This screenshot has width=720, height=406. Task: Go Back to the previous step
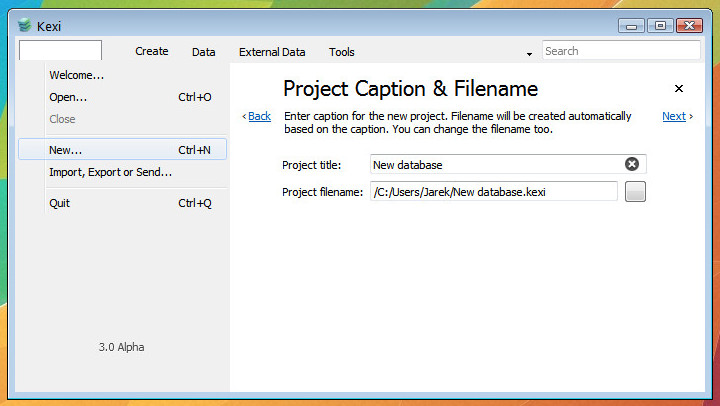(258, 116)
